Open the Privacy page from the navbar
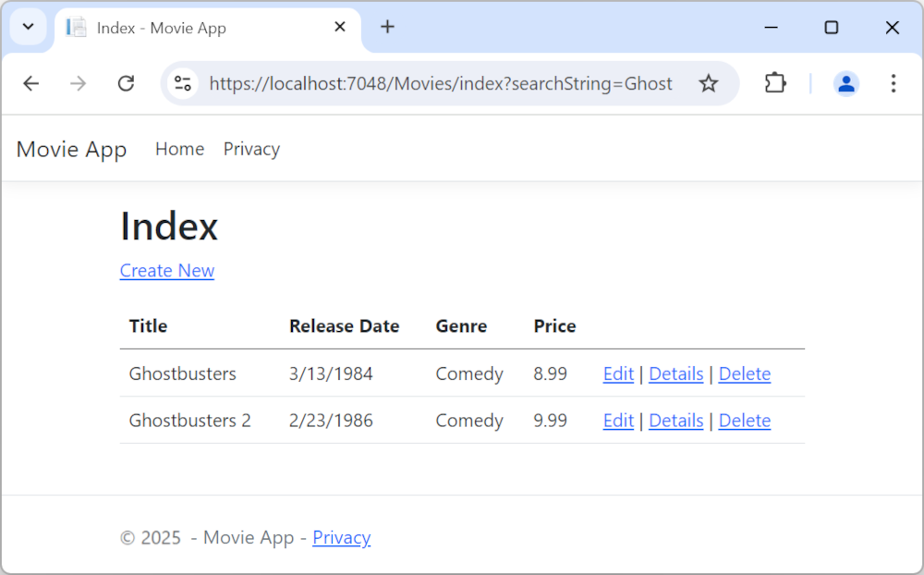924x575 pixels. [251, 149]
